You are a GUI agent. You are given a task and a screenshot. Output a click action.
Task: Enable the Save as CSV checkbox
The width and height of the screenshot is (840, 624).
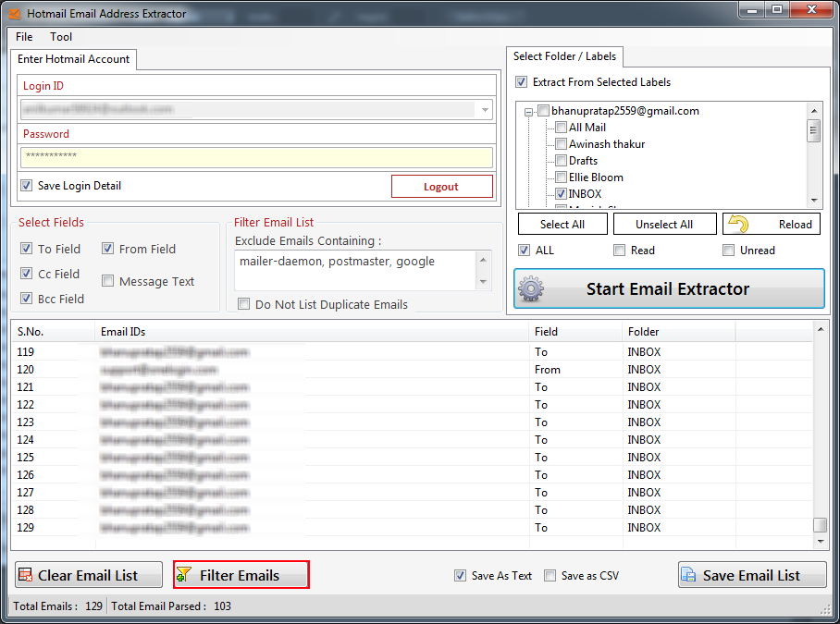pos(550,575)
